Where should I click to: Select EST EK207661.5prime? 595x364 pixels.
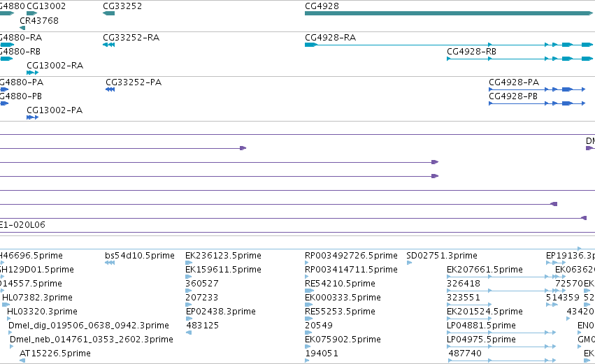485,270
